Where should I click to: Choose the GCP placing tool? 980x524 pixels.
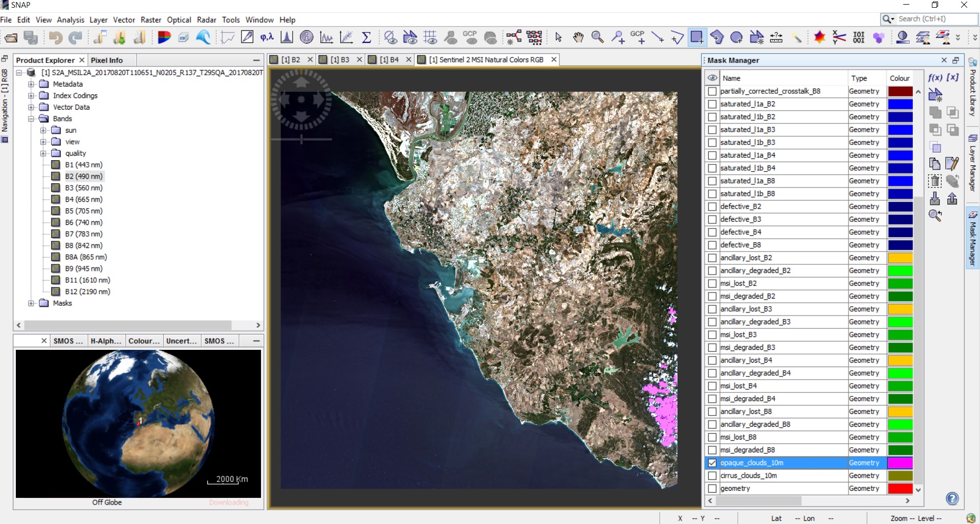[x=638, y=37]
